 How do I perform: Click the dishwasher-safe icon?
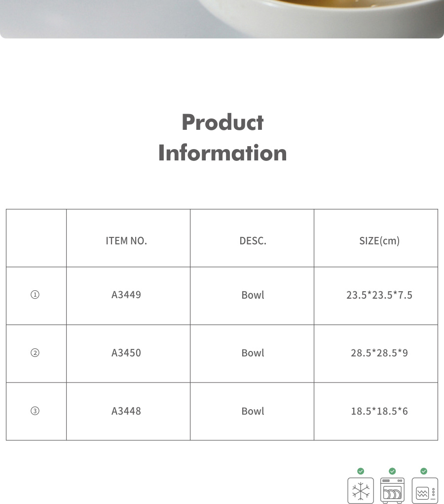tap(392, 491)
